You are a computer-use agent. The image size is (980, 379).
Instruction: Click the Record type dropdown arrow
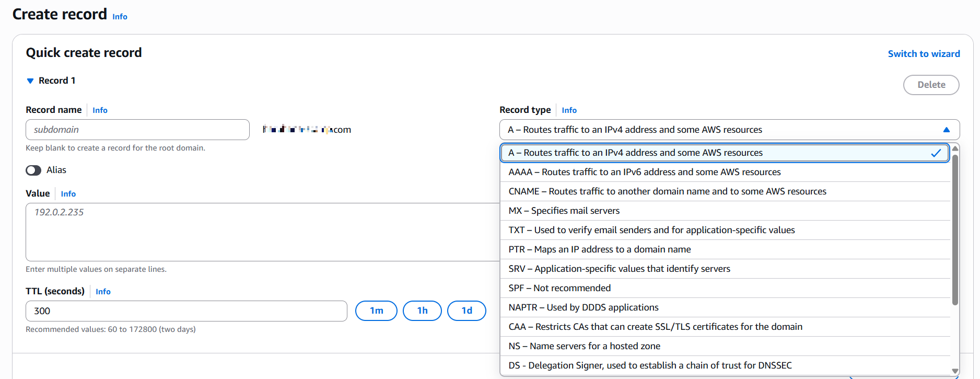946,130
